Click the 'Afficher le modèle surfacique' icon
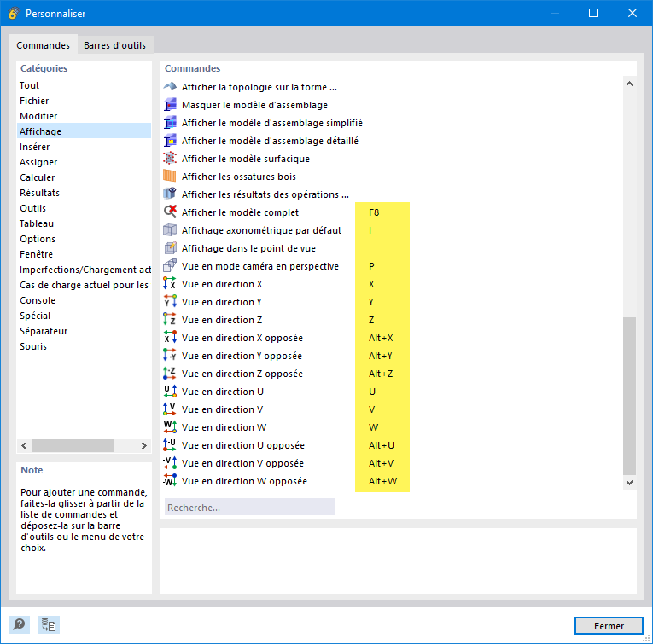The height and width of the screenshot is (644, 653). click(170, 159)
